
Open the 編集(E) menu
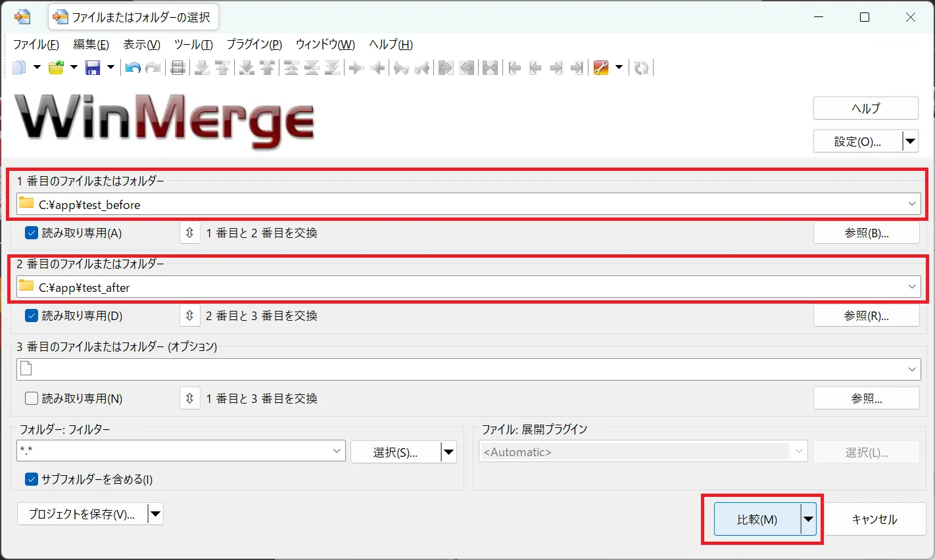(x=91, y=45)
